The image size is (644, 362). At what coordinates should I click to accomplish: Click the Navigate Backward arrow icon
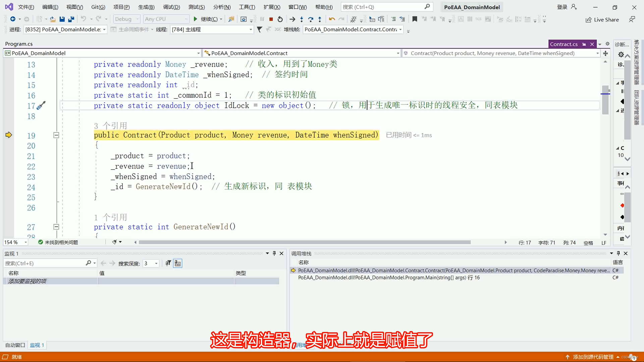pos(13,19)
